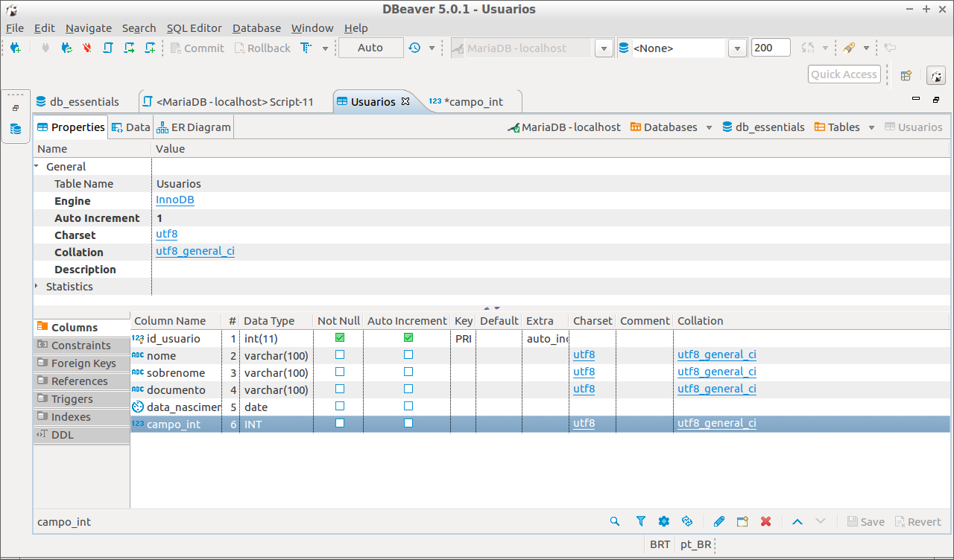Open the DDL section
954x560 pixels.
click(81, 435)
